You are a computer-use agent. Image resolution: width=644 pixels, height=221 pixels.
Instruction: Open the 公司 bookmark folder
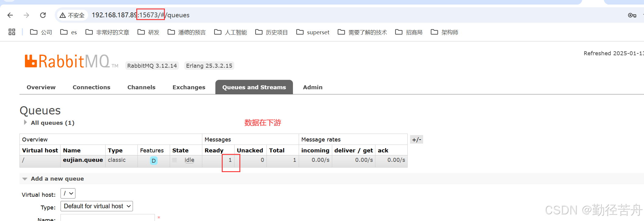[41, 32]
